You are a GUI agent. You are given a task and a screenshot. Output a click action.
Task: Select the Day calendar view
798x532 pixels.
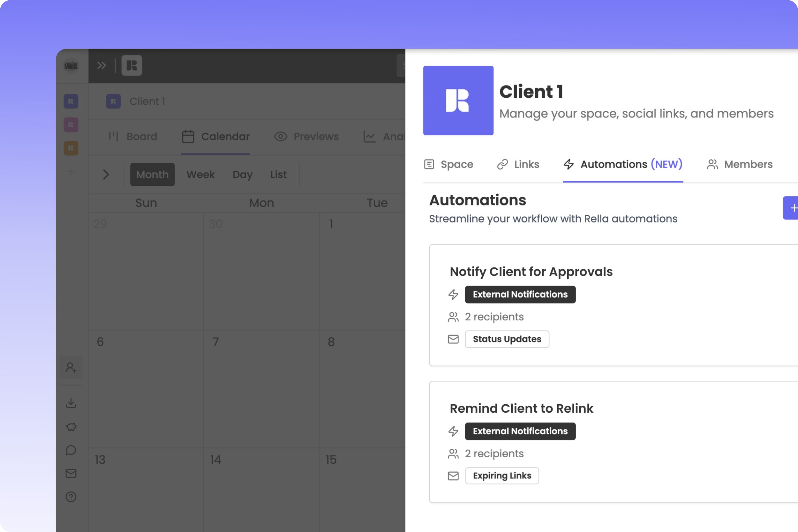(242, 174)
